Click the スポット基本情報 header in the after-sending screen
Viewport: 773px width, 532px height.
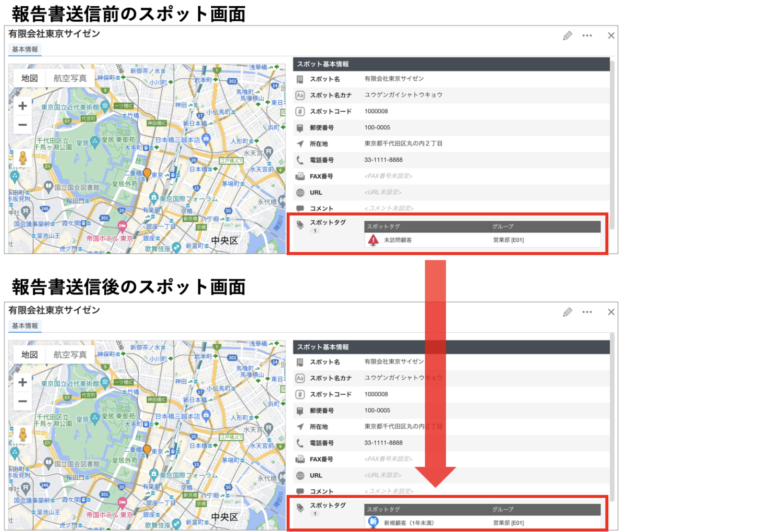pos(451,347)
